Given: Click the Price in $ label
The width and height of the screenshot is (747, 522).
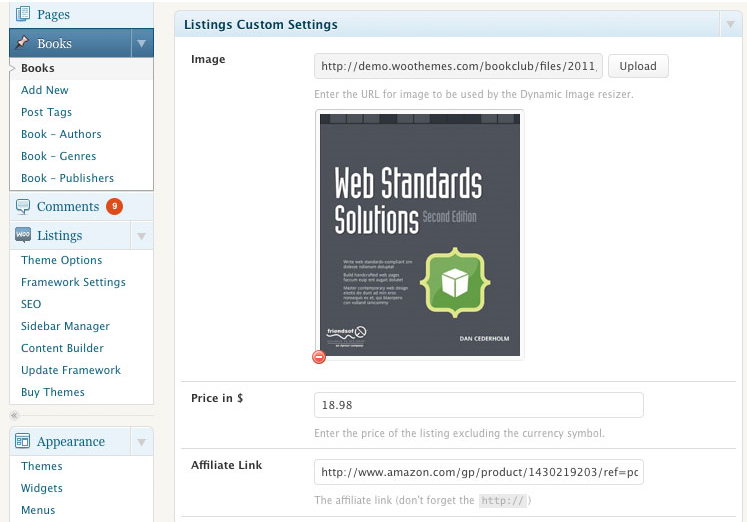Looking at the screenshot, I should click(217, 398).
